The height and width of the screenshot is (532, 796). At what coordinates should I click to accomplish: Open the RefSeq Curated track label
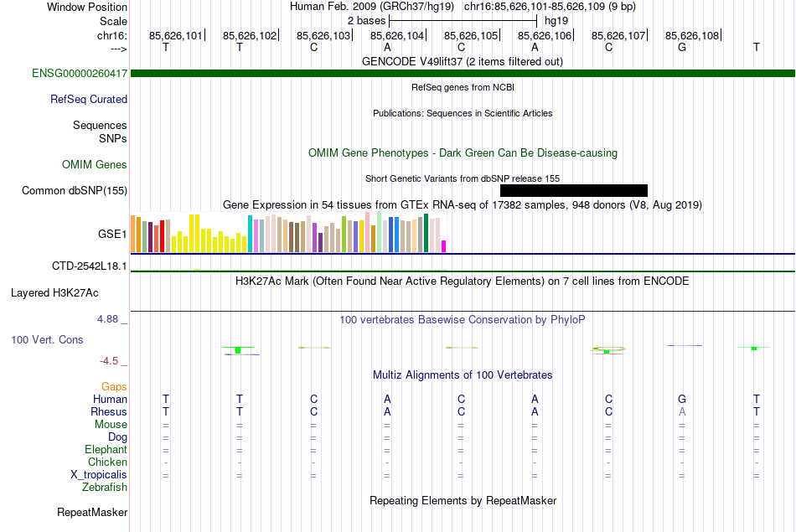(89, 100)
